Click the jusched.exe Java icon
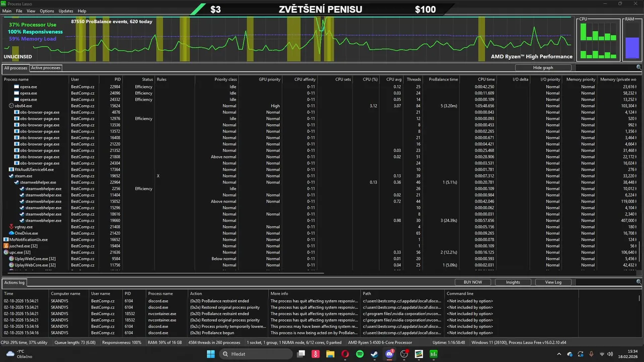Viewport: 644px width, 362px height. click(6, 246)
